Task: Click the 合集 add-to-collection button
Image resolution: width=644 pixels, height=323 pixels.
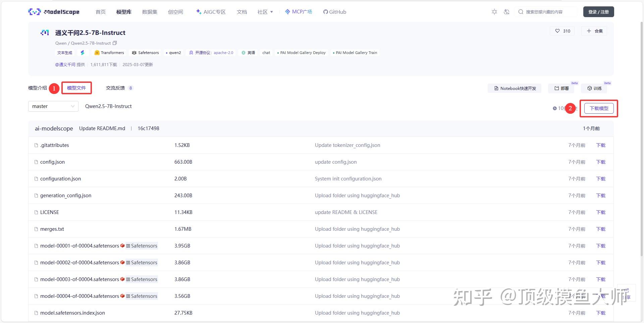Action: tap(595, 31)
